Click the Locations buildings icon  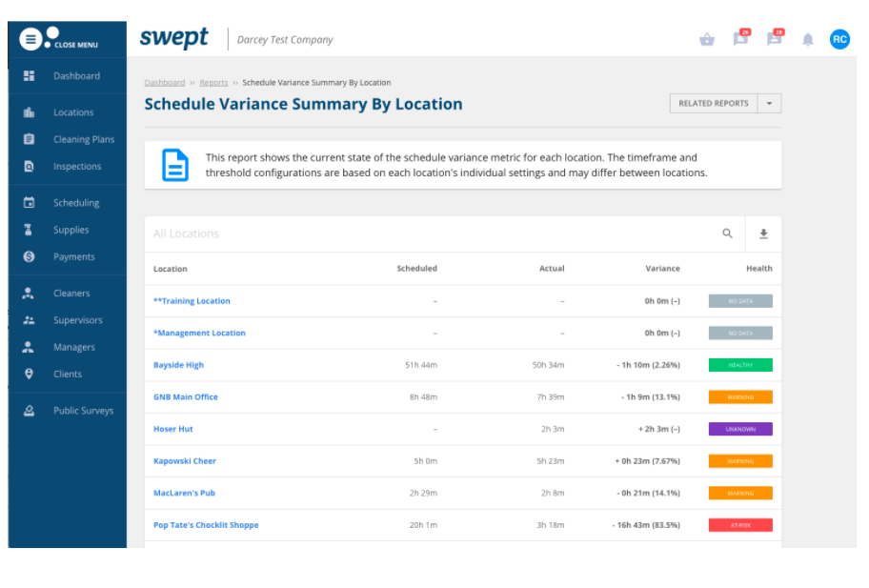(x=29, y=112)
